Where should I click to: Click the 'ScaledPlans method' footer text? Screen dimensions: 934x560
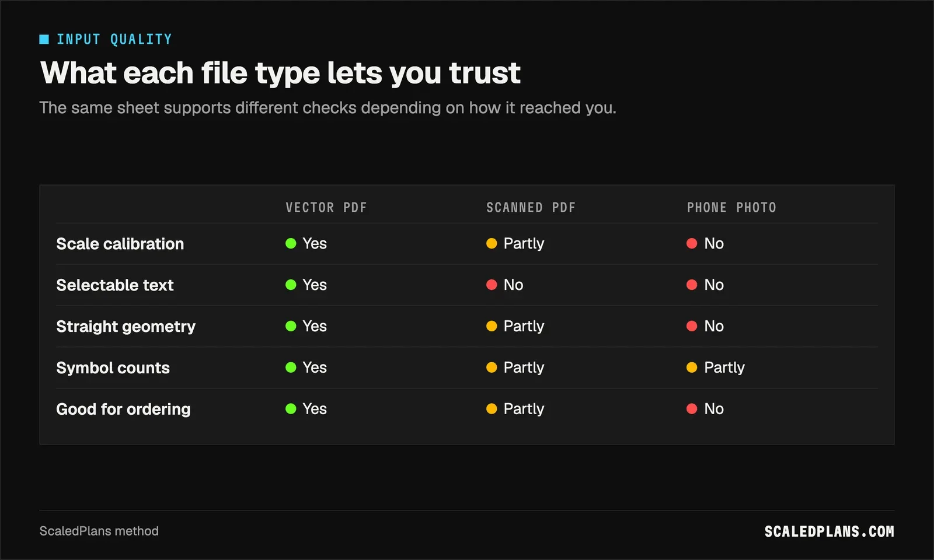click(99, 531)
